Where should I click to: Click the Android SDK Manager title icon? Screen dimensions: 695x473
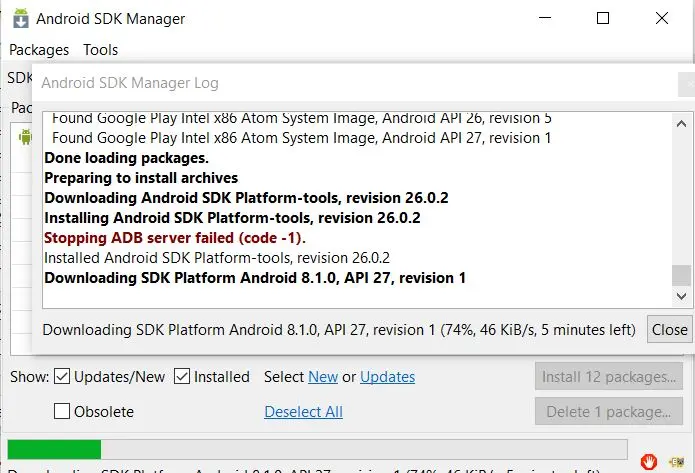coord(19,18)
